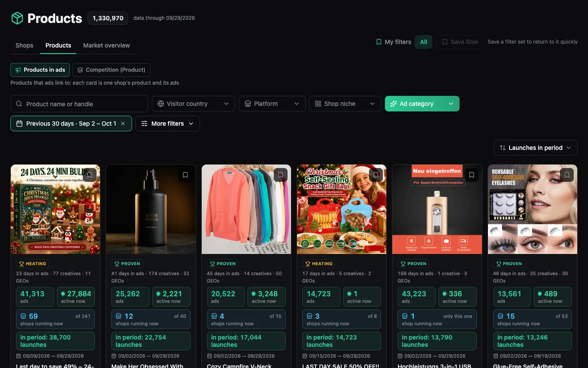The width and height of the screenshot is (588, 368).
Task: Open the colorful sweatshirts product thumbnail
Action: (x=246, y=209)
